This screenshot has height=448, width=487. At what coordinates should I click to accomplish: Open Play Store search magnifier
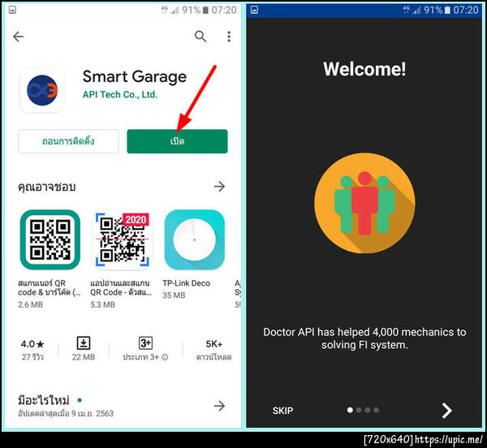coord(200,37)
